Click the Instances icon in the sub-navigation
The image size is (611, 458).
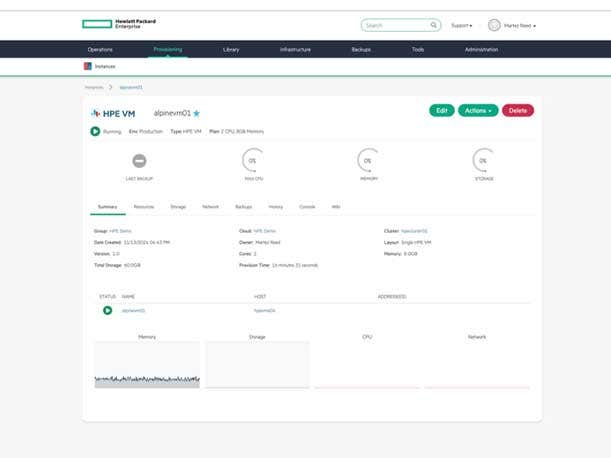(87, 66)
